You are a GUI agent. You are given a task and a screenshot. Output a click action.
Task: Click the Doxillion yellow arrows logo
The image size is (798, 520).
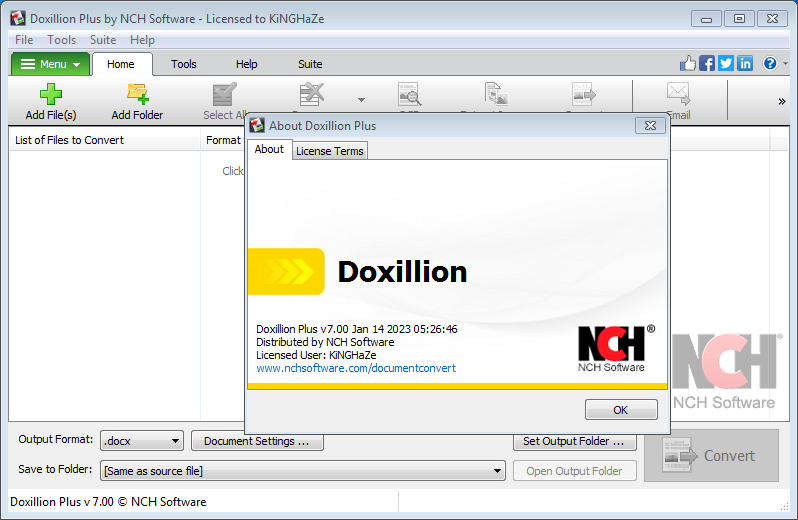(x=287, y=271)
